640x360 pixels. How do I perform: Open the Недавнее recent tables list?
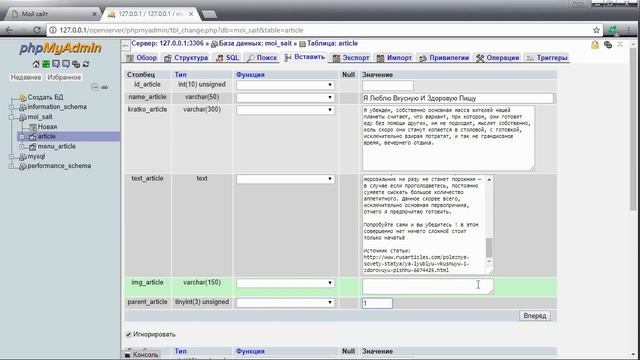coord(26,77)
